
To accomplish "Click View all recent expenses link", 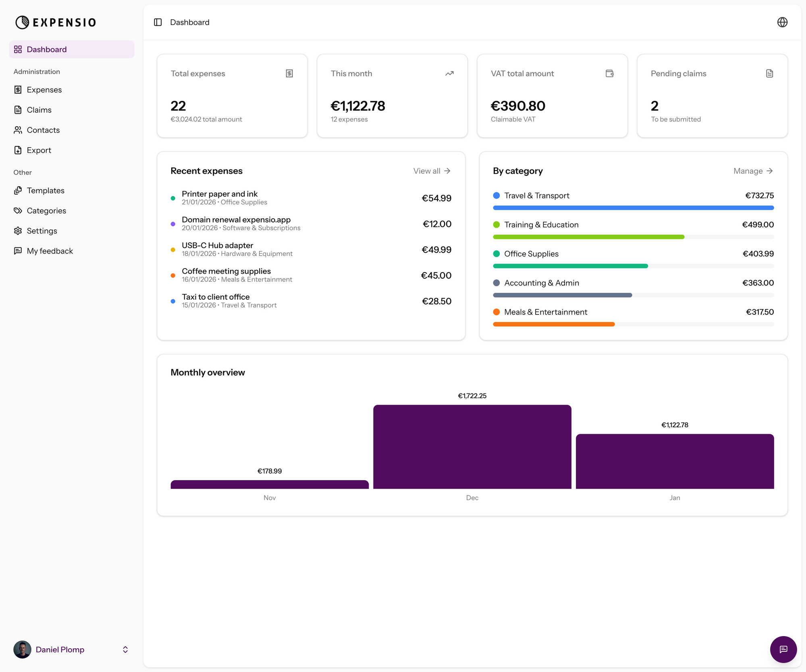I will [432, 171].
